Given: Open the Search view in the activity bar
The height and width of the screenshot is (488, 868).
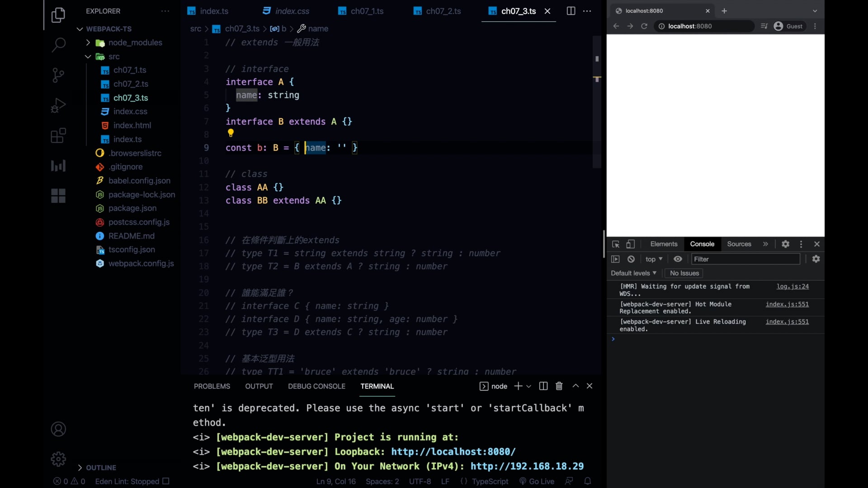Looking at the screenshot, I should [x=58, y=45].
